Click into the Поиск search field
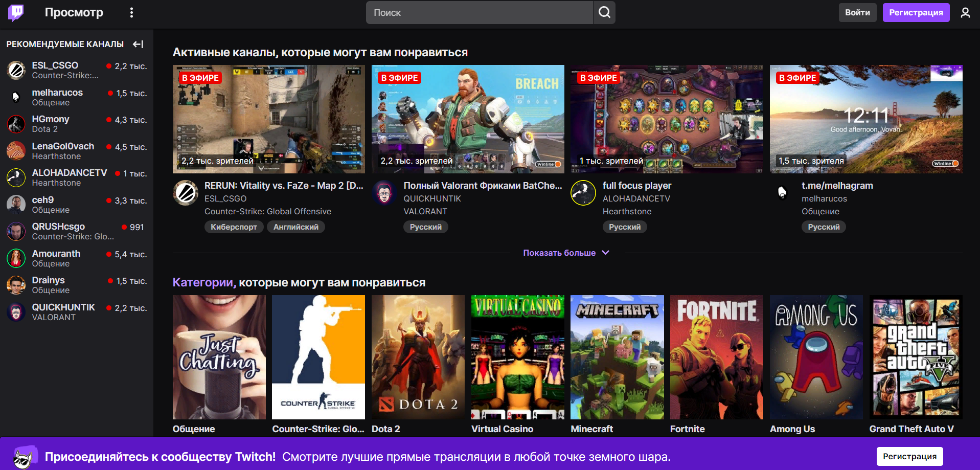The image size is (980, 470). [x=480, y=12]
